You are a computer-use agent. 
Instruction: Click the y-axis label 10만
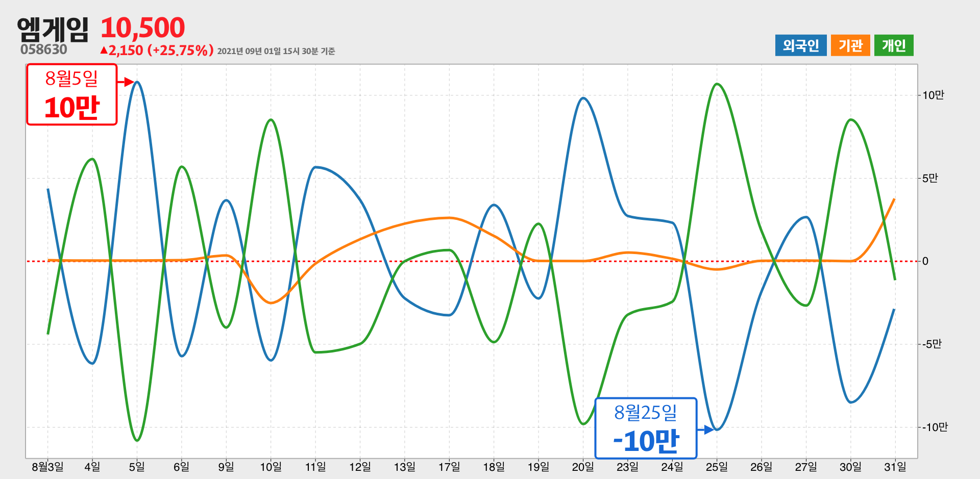[x=933, y=95]
